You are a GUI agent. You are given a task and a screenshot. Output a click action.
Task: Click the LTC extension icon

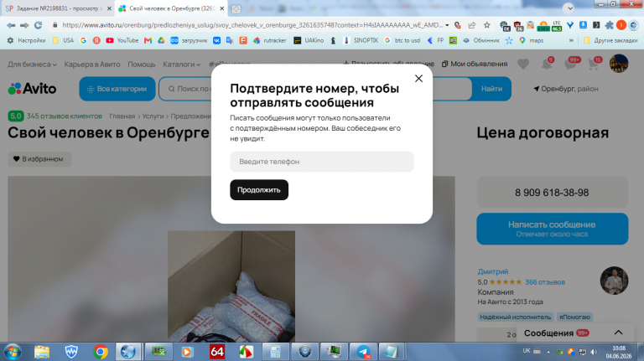(557, 26)
